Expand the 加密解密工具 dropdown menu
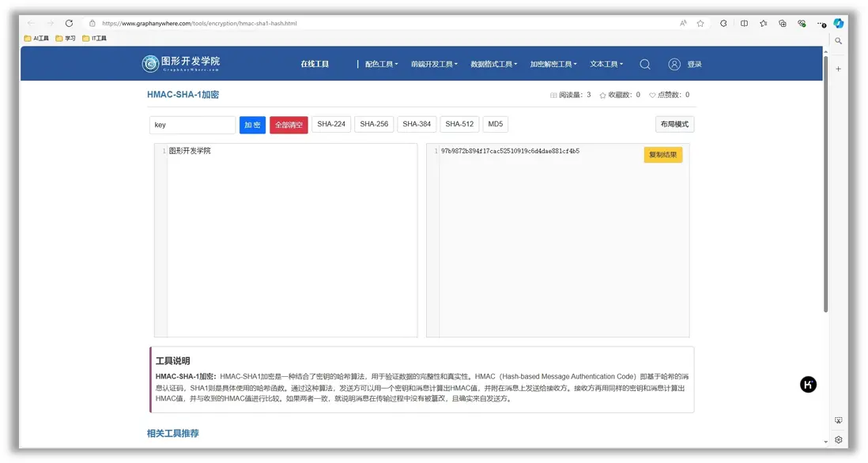Viewport: 868px width, 463px height. point(553,64)
